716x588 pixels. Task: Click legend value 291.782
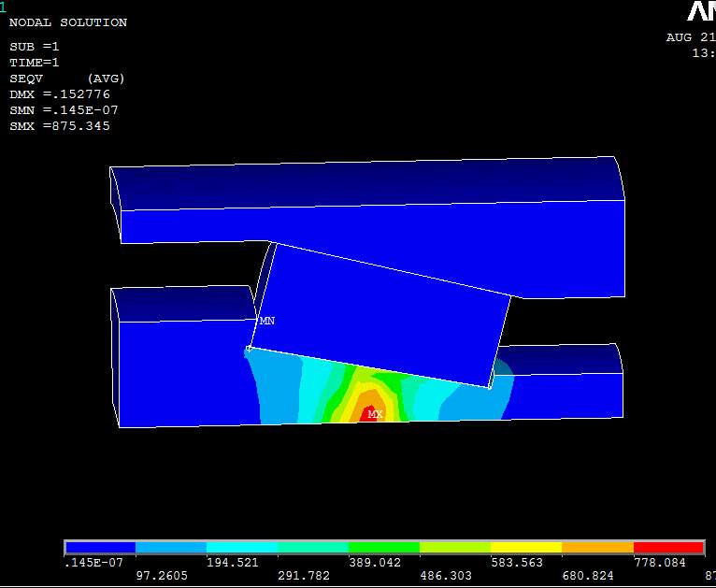tap(304, 576)
